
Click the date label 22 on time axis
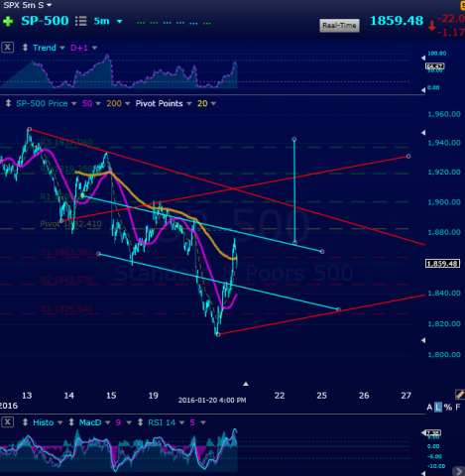pyautogui.click(x=280, y=396)
